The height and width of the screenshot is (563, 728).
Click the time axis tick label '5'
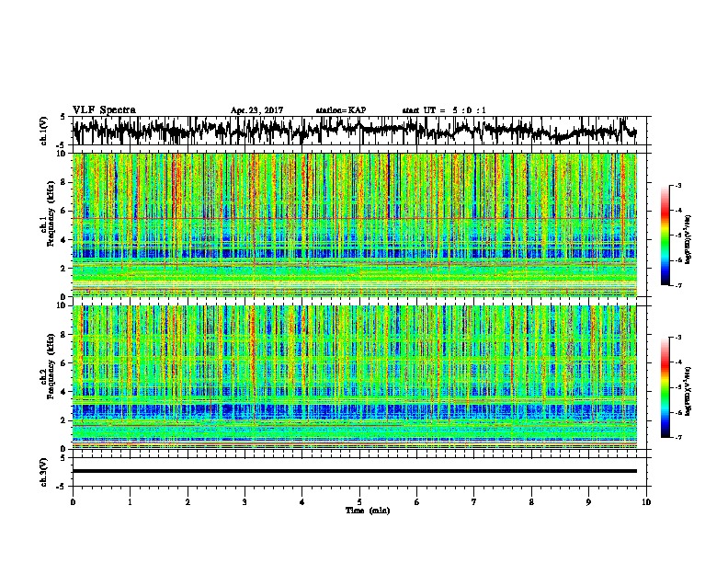point(359,502)
